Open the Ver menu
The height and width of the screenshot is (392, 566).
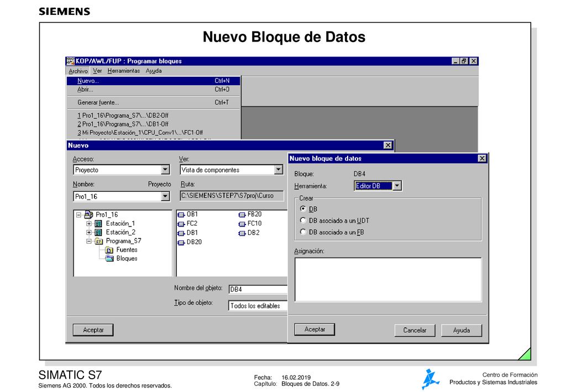tap(97, 71)
